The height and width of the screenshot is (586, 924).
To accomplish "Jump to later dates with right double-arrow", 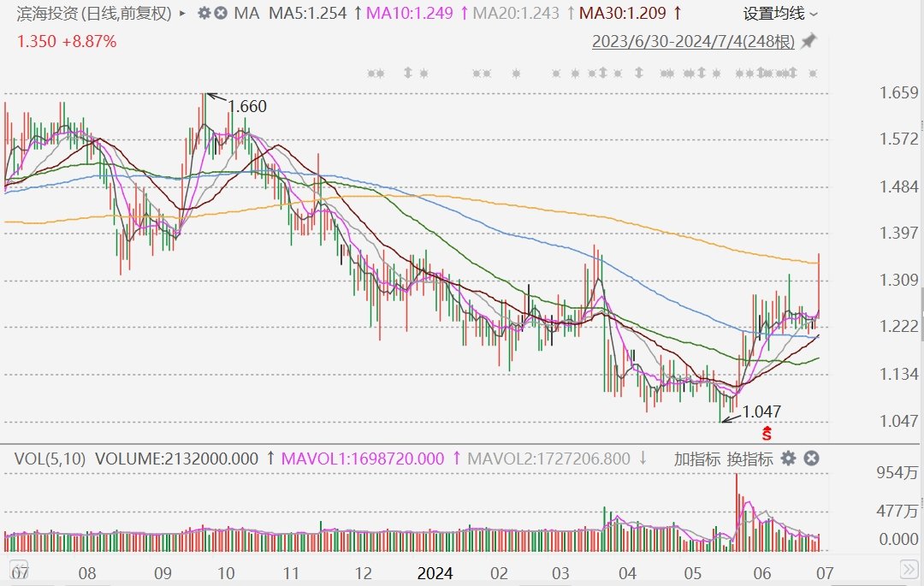I will [x=909, y=568].
